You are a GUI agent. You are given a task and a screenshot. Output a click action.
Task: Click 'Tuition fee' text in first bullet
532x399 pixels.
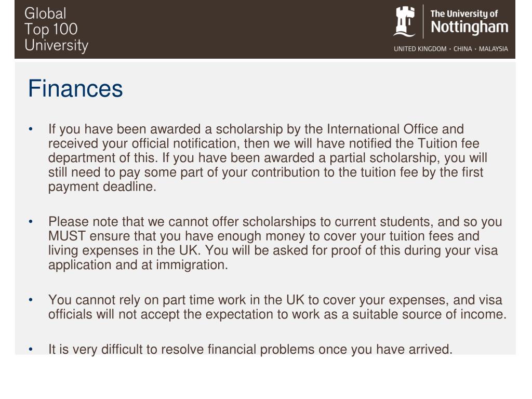tap(448, 143)
